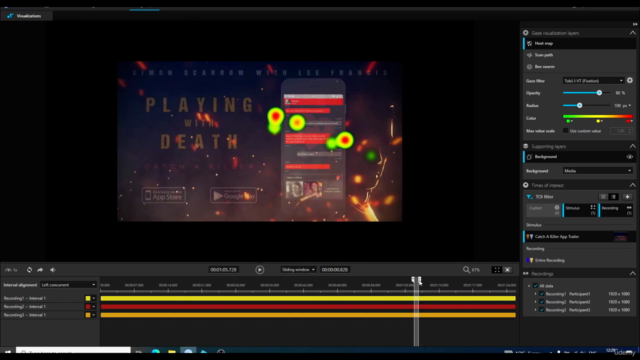
Task: Collapse Supporting layers section
Action: (x=632, y=146)
